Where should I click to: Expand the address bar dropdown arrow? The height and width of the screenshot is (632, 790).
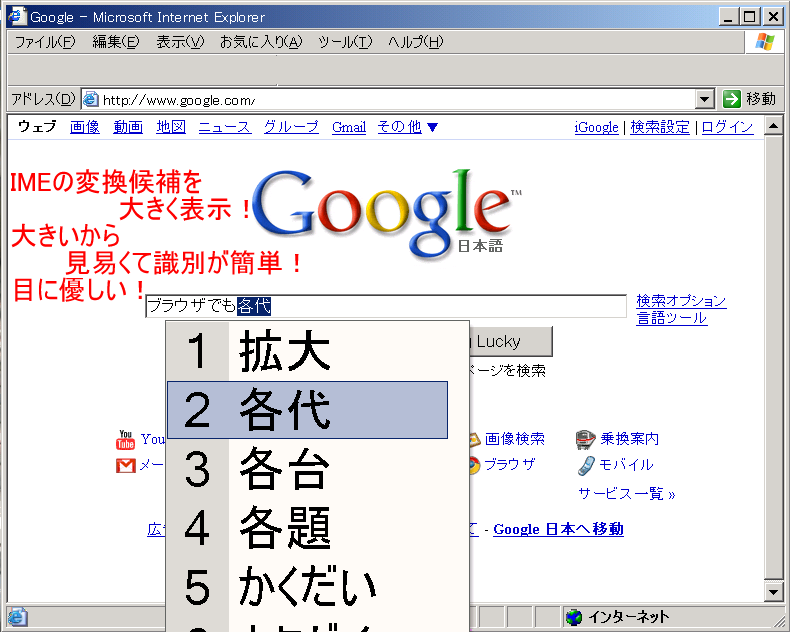point(705,99)
